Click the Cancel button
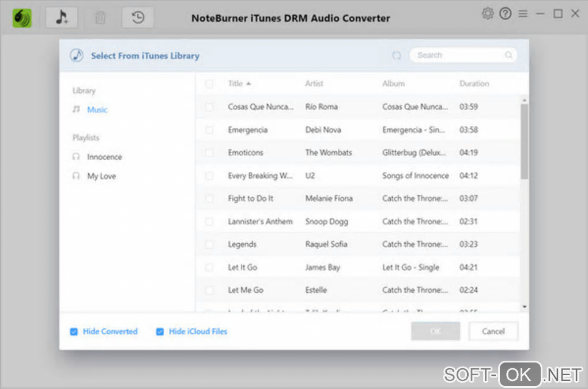The height and width of the screenshot is (389, 588). click(493, 331)
